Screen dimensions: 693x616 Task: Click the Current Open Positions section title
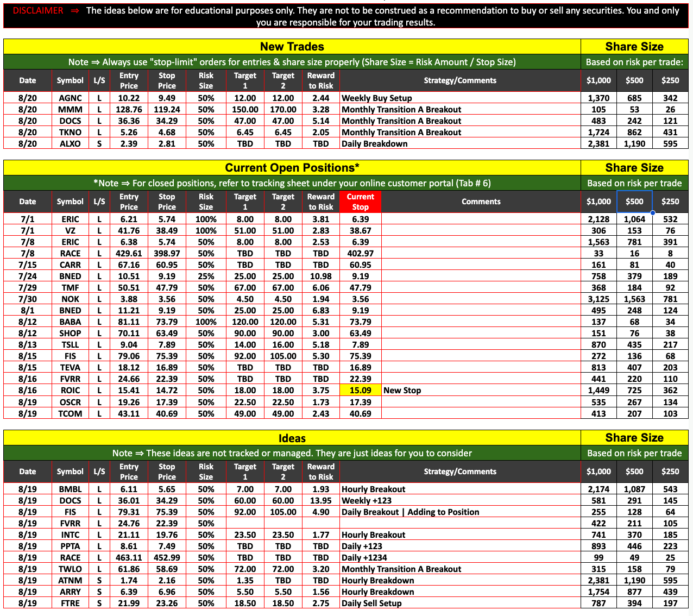coord(292,168)
